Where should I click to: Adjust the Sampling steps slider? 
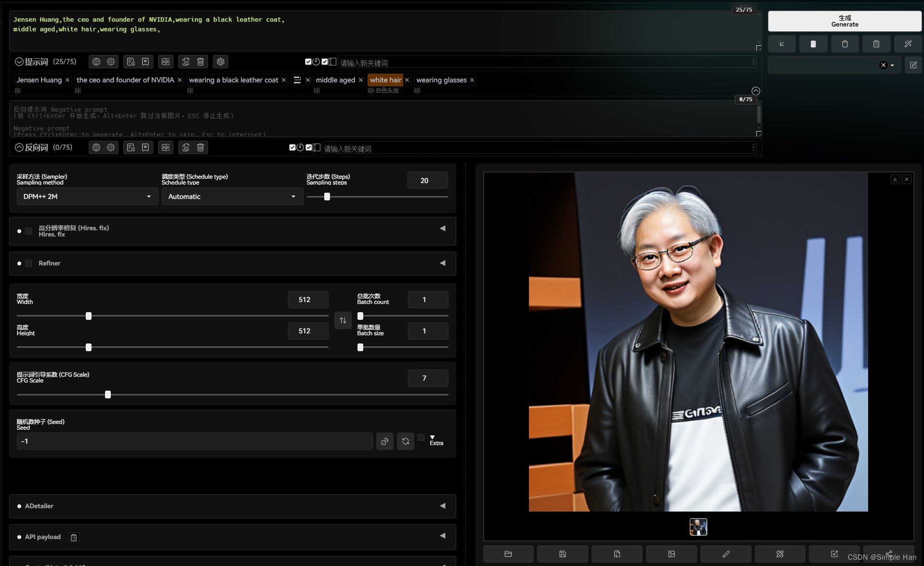[377, 197]
